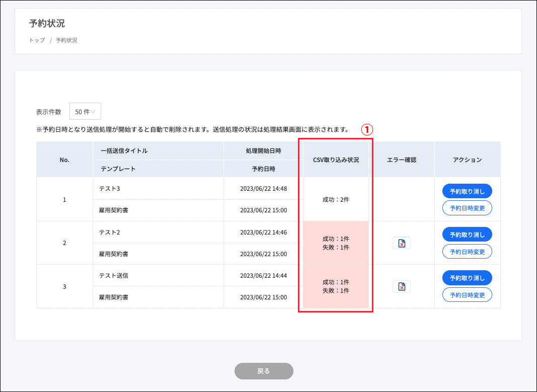Cancel the テスト送信 reservation with 予約取り消し
This screenshot has height=392, width=537.
[467, 278]
